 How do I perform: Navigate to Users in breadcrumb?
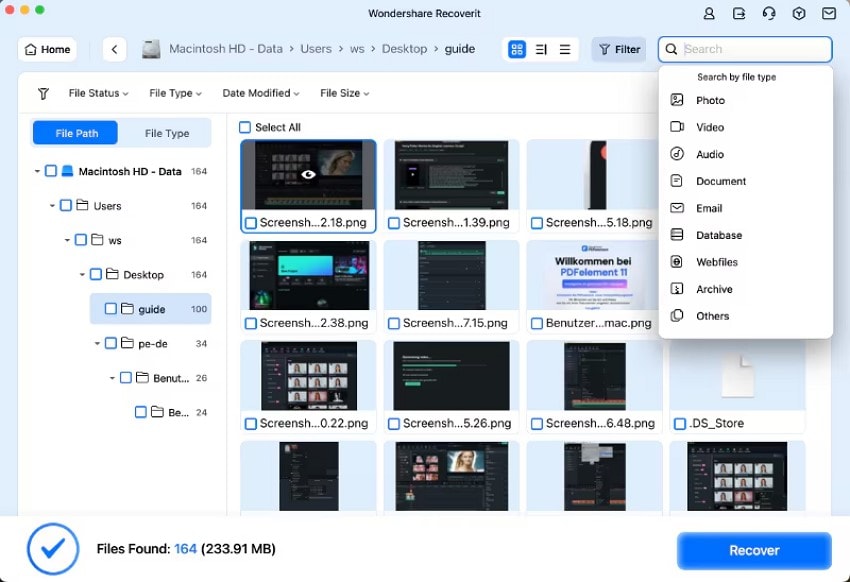[316, 49]
